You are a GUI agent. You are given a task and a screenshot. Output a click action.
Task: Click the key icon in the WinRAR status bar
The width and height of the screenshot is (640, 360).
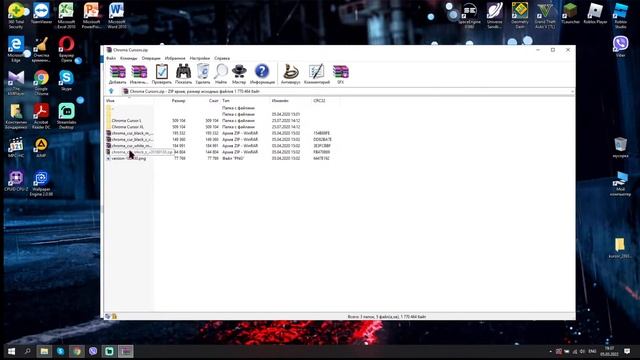[x=114, y=316]
